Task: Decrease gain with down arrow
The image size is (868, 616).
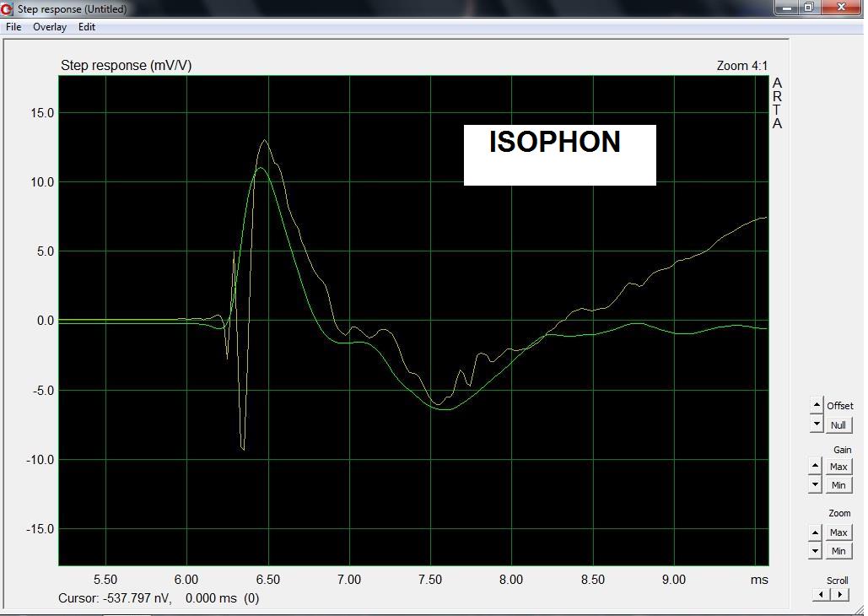Action: point(815,484)
